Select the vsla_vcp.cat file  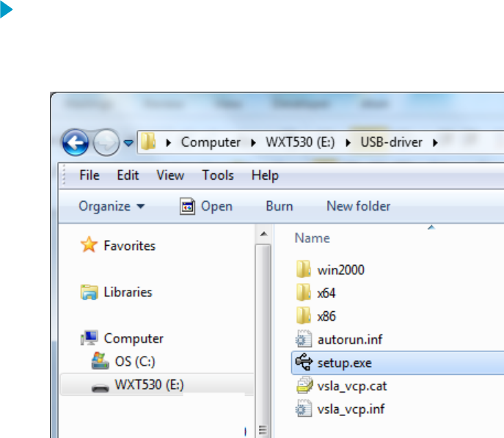[352, 386]
